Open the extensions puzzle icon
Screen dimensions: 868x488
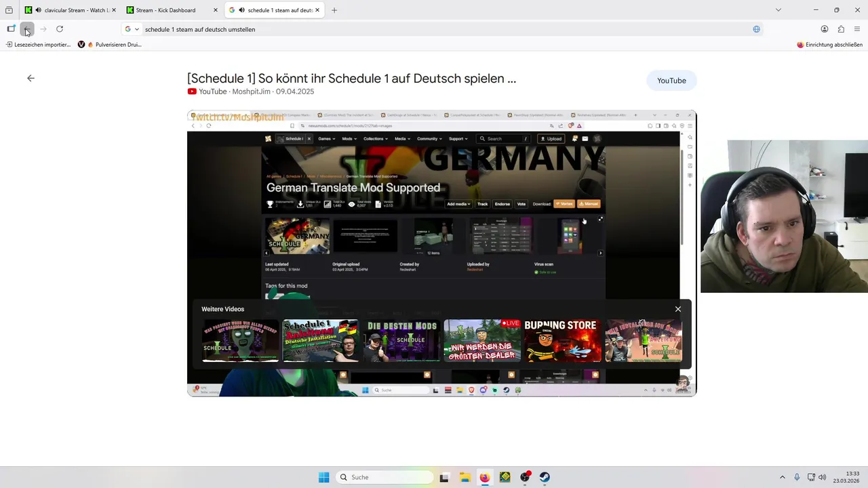pos(841,29)
